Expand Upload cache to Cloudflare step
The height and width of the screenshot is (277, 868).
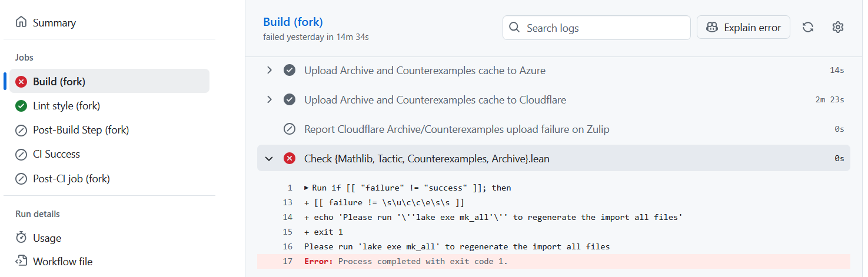coord(270,100)
